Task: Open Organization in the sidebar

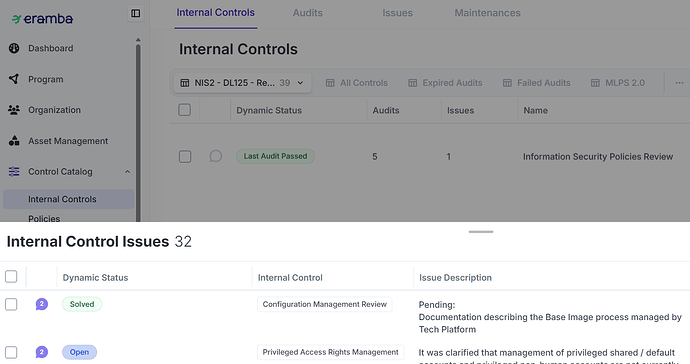Action: coord(55,110)
